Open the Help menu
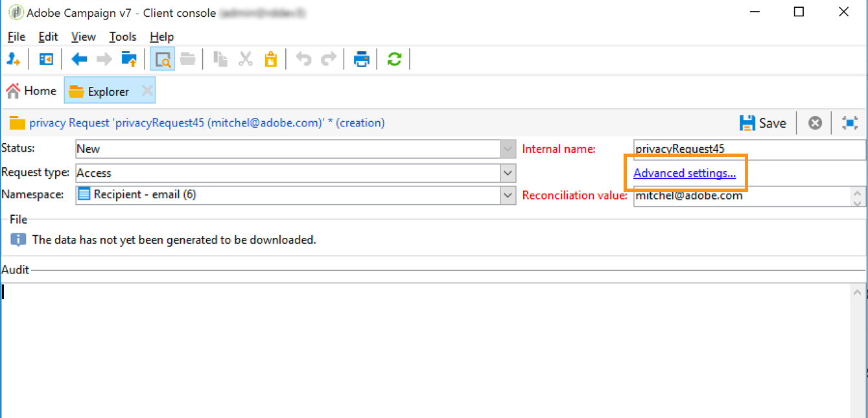Image resolution: width=868 pixels, height=418 pixels. click(161, 37)
